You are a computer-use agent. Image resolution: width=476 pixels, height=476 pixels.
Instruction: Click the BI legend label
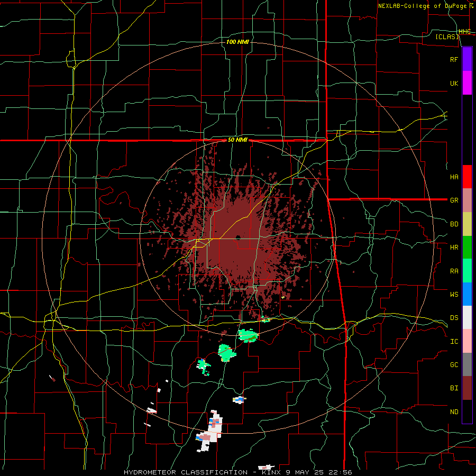454,388
